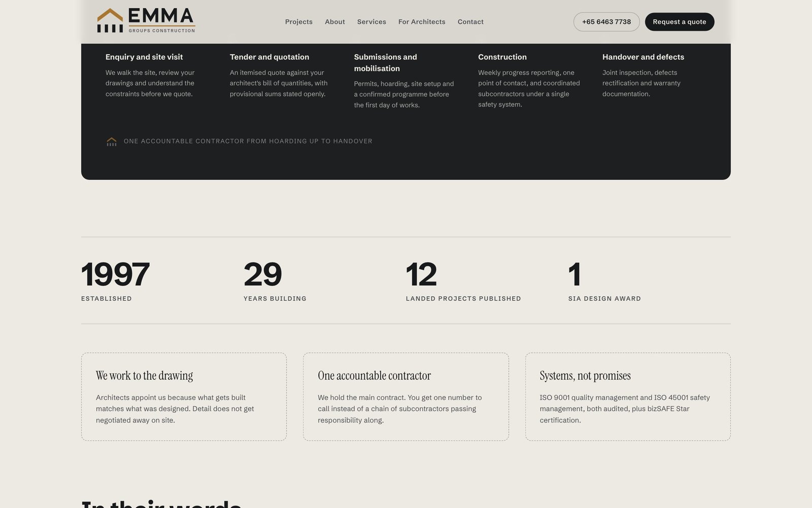Click the 29 years building statistic

(x=262, y=274)
